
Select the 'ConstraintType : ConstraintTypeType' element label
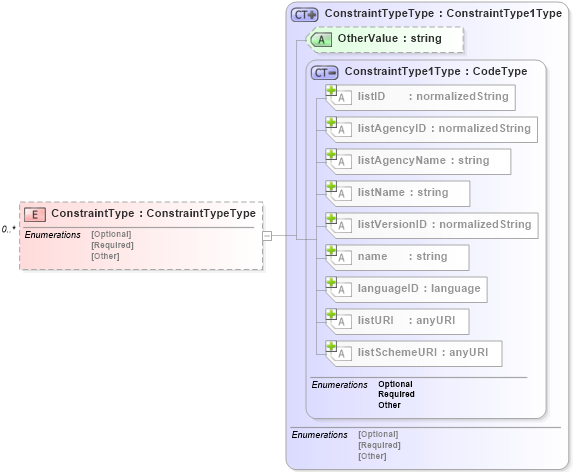click(x=153, y=213)
